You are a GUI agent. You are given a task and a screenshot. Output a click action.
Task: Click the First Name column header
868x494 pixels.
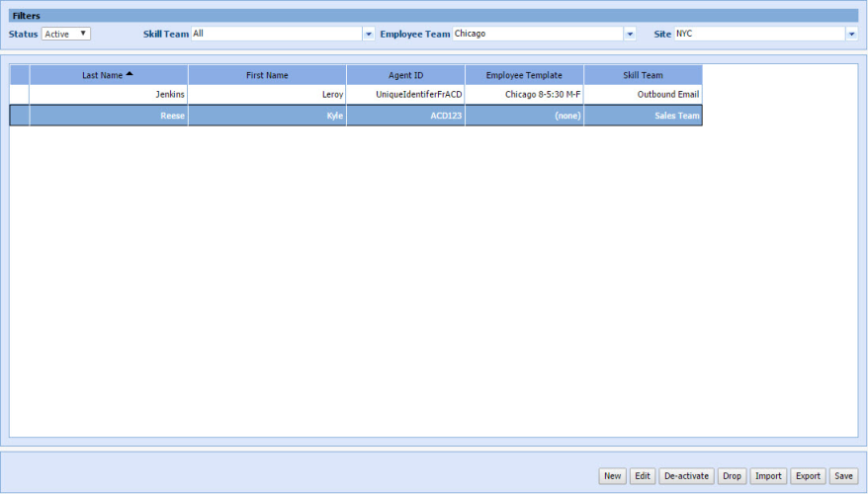tap(267, 75)
